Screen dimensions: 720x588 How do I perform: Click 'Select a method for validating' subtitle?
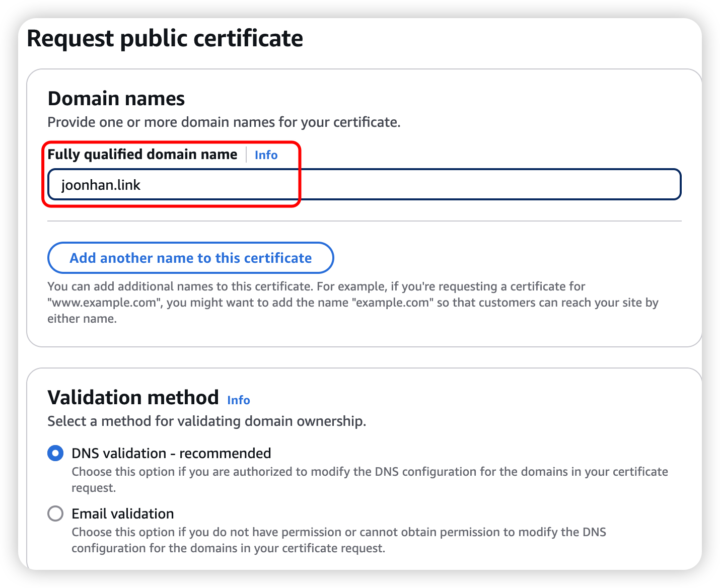pos(206,421)
